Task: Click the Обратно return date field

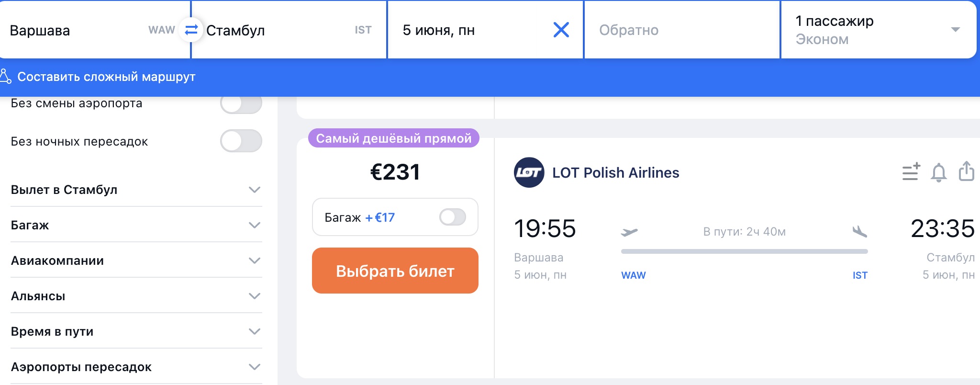Action: [681, 30]
